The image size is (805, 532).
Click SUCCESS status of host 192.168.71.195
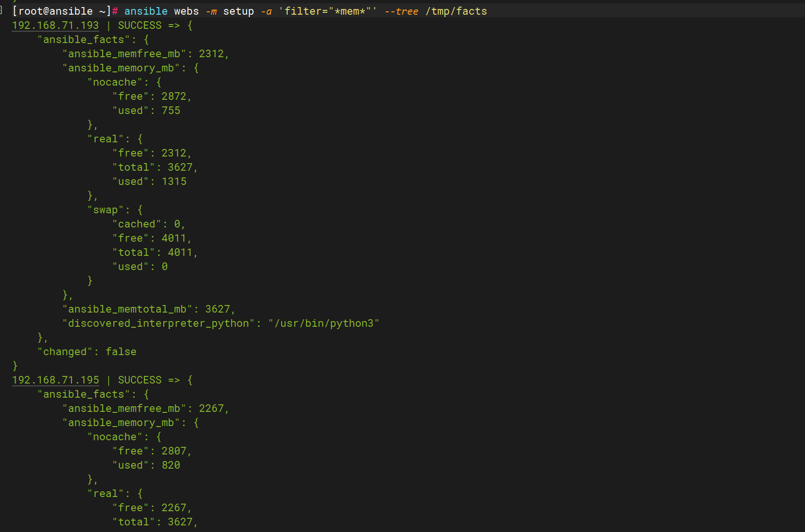[140, 380]
